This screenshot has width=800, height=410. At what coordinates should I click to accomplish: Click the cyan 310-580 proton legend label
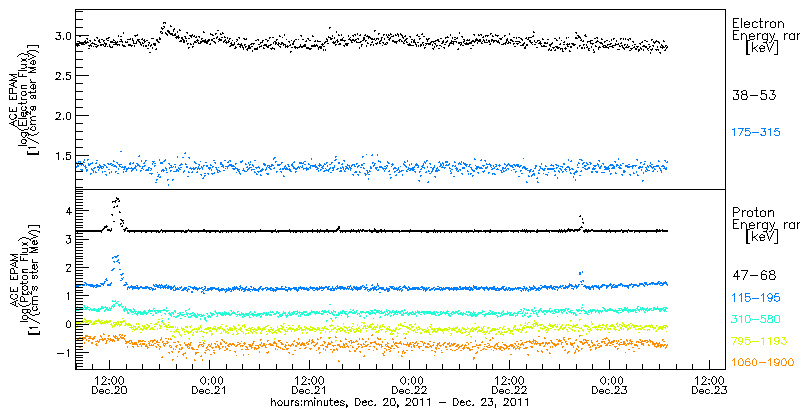click(756, 319)
